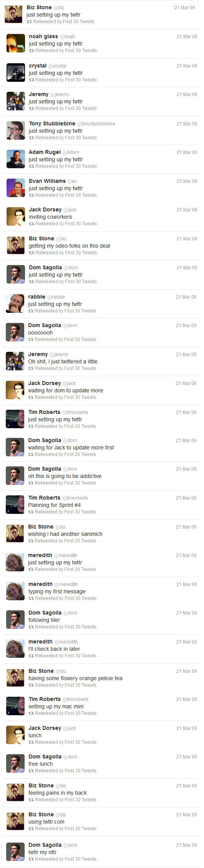204x868 pixels.
Task: Click the @tonystubblebine handle
Action: tap(96, 124)
